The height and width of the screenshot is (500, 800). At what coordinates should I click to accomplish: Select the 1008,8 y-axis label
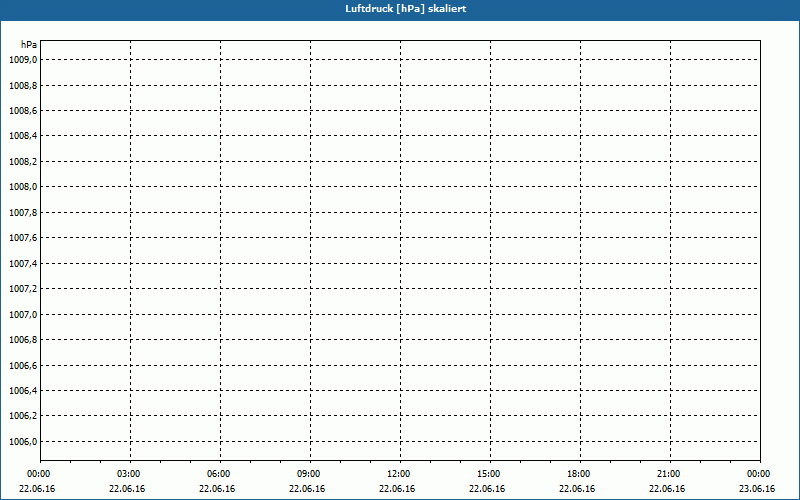[23, 85]
